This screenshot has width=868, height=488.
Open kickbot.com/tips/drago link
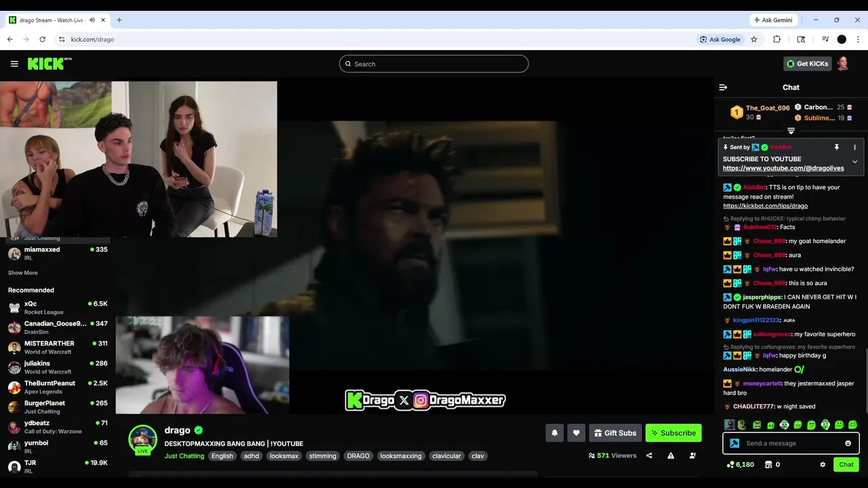pyautogui.click(x=765, y=206)
